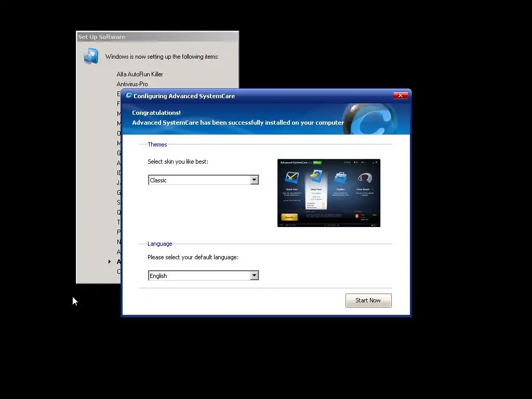This screenshot has width=532, height=399.
Task: Select Alfa AutoRun Killer in Set Up Software list
Action: coord(140,74)
